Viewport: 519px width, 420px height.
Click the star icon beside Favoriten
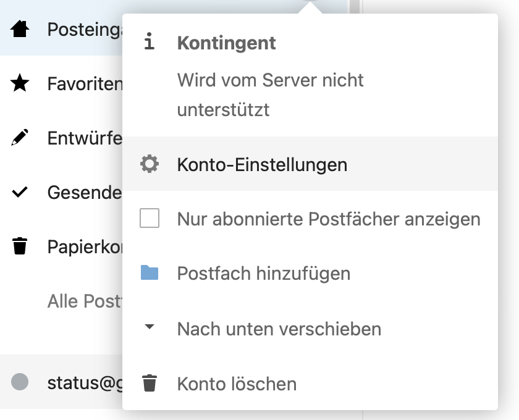[20, 83]
